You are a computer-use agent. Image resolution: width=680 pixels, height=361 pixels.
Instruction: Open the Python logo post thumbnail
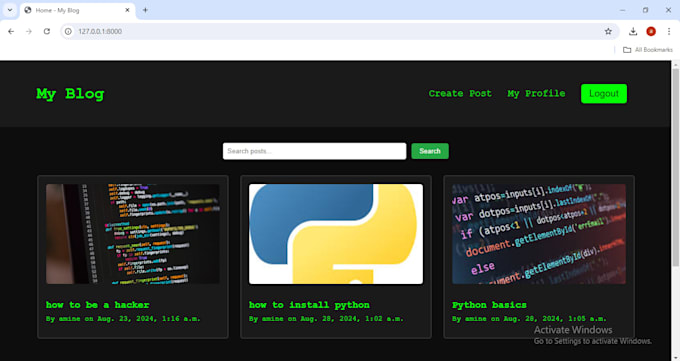point(336,234)
